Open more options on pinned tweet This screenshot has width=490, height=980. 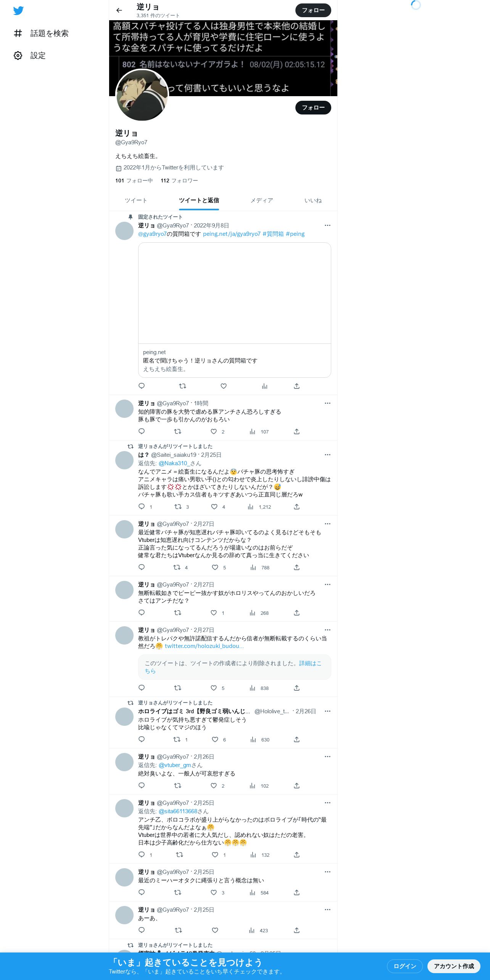click(327, 226)
